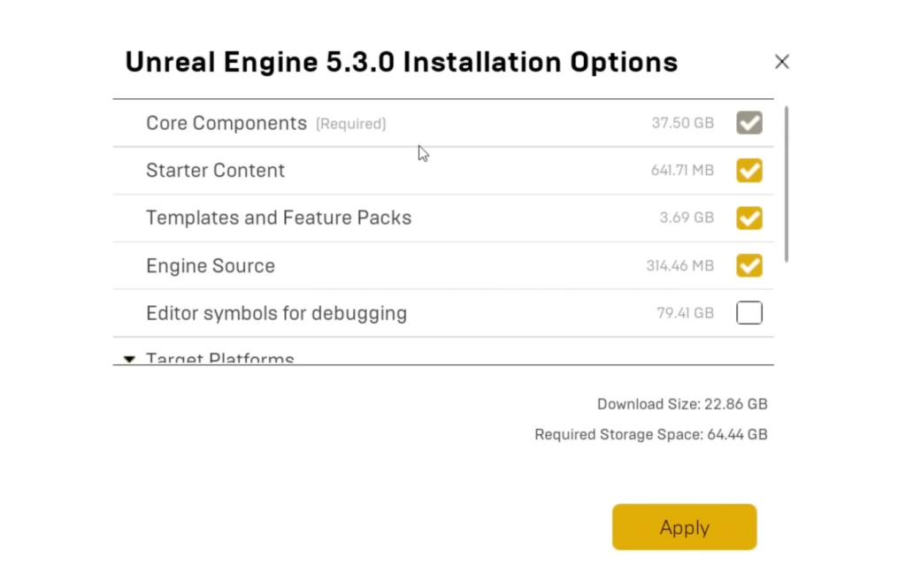Disable Templates and Feature Packs checkbox
Screen dimensions: 906x588
[x=749, y=218]
